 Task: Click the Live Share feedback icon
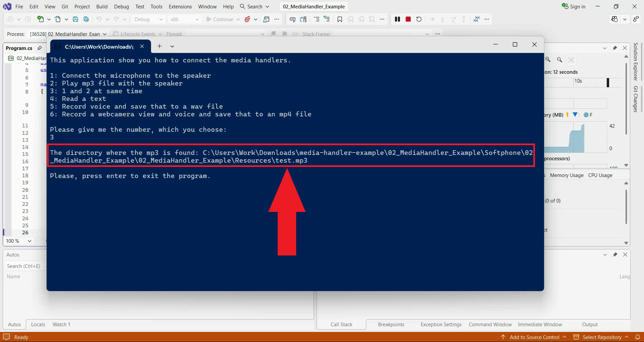click(636, 19)
